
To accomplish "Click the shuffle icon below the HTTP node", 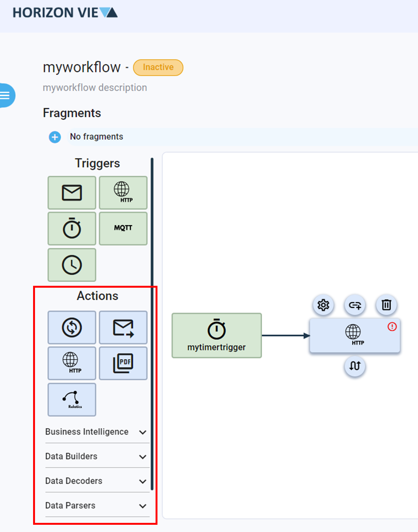I will click(354, 366).
